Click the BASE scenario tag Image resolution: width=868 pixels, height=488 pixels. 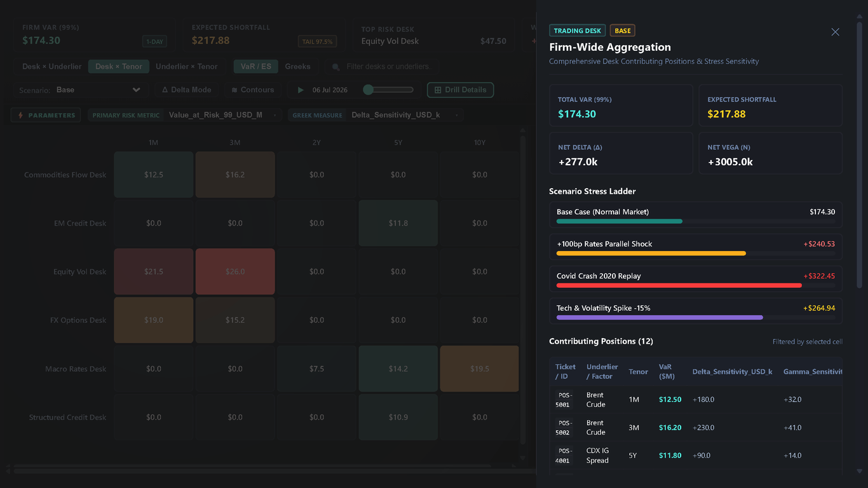point(623,30)
